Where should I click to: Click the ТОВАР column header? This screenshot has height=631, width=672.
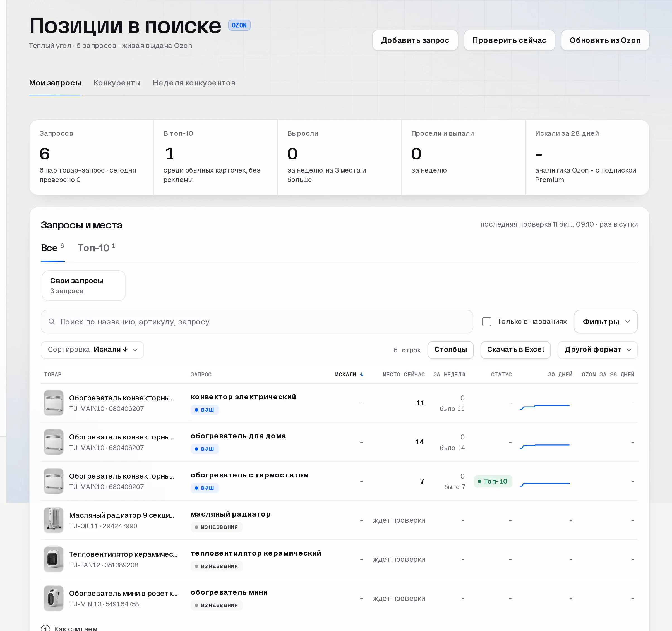click(53, 374)
